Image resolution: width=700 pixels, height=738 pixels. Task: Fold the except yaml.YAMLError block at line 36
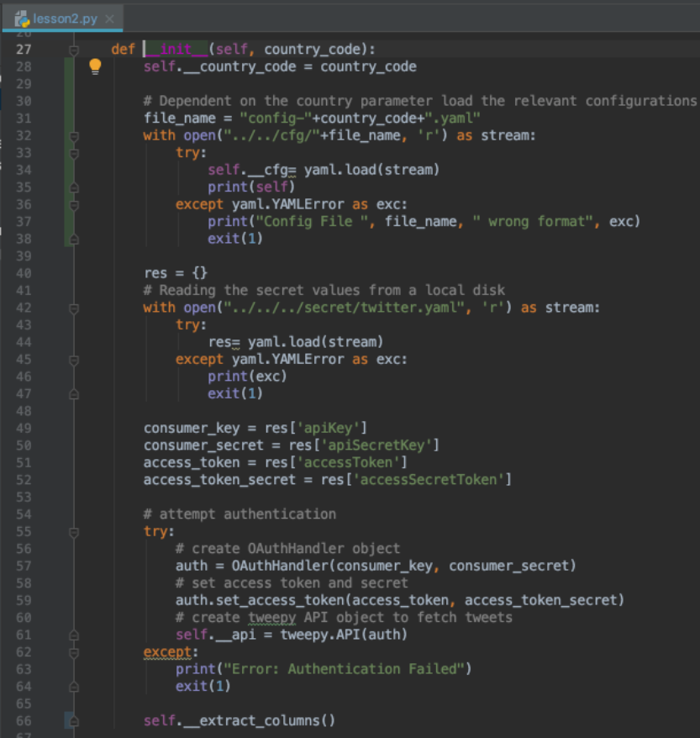74,204
